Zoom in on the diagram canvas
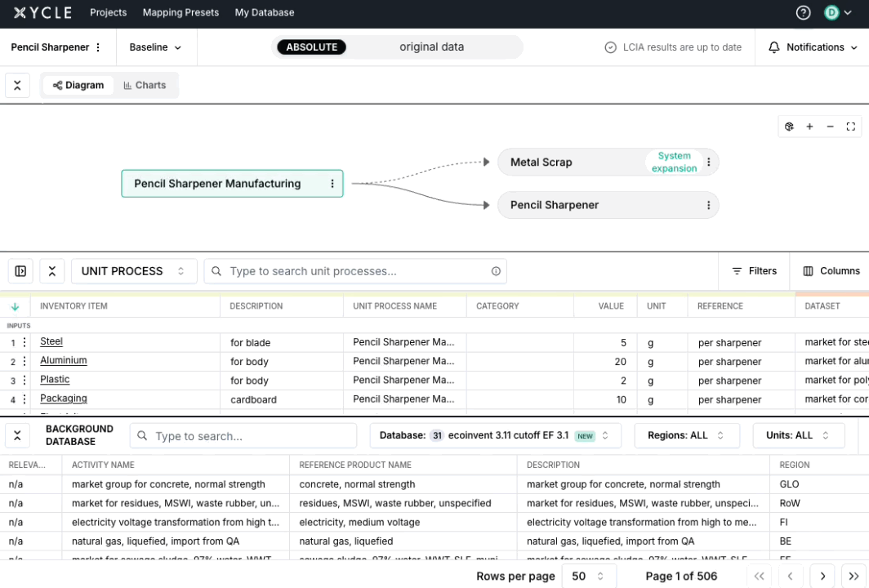The image size is (869, 588). tap(809, 127)
